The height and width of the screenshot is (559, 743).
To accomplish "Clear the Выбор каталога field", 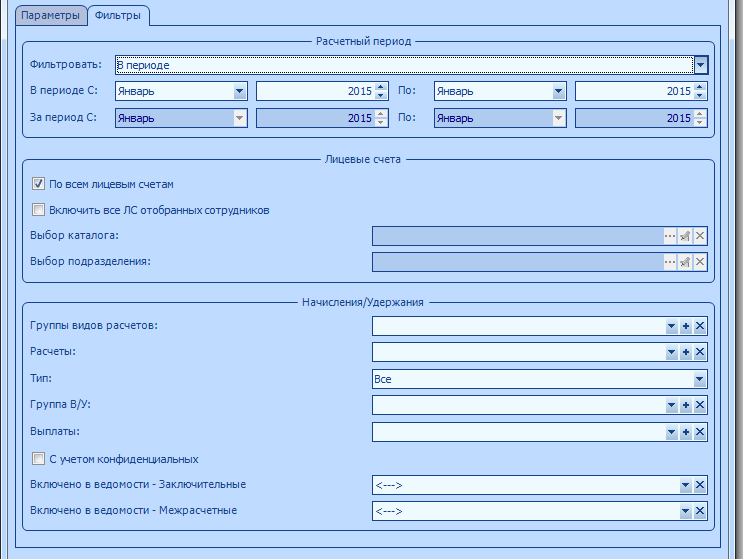I will (x=700, y=236).
